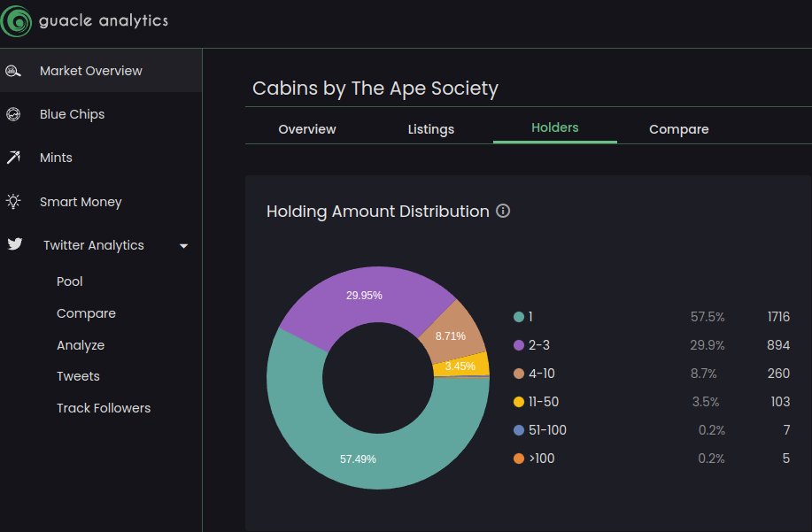
Task: Click the guacle analytics swirl logo
Action: pos(16,21)
